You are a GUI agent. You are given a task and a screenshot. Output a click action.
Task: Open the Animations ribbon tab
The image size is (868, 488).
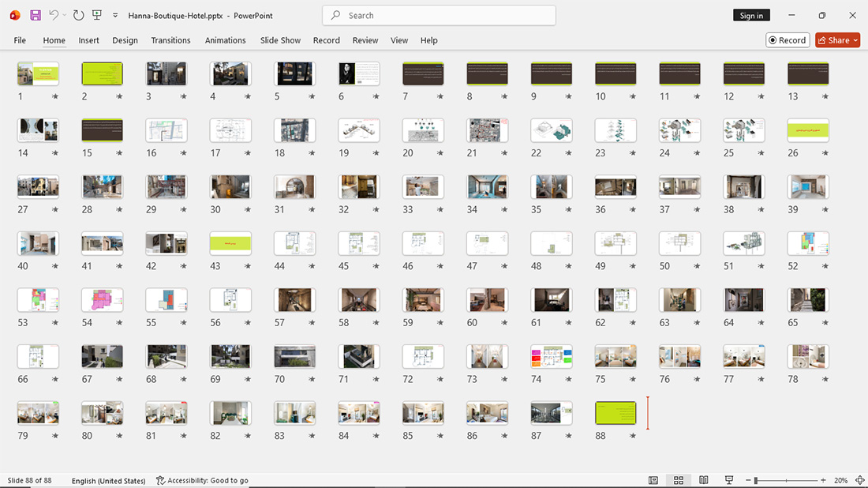[226, 40]
